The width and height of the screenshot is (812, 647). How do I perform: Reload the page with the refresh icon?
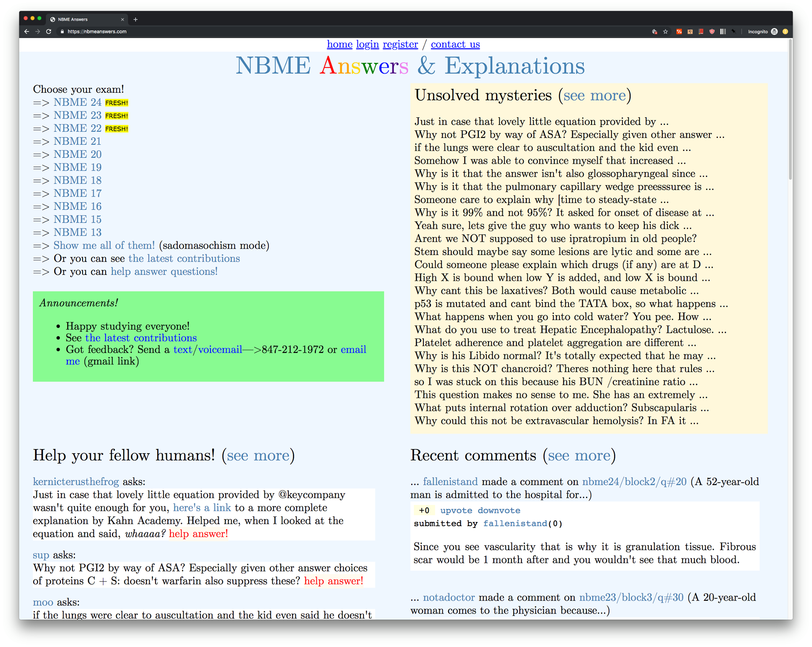49,32
